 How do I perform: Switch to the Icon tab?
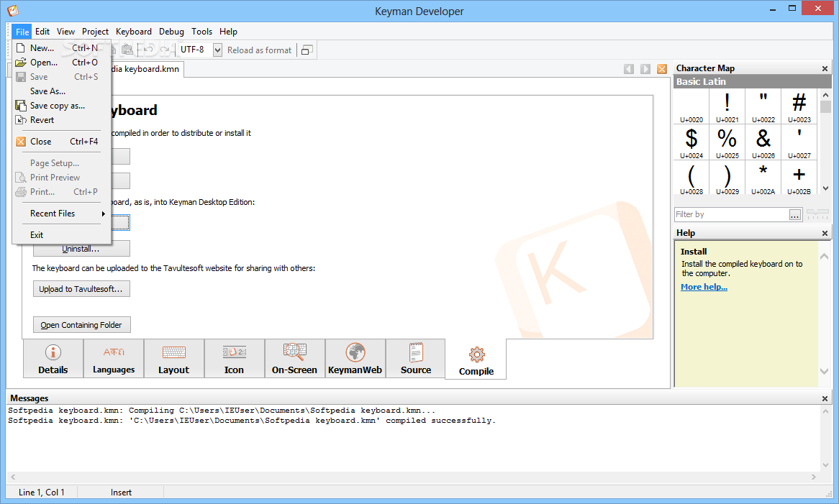click(x=235, y=359)
